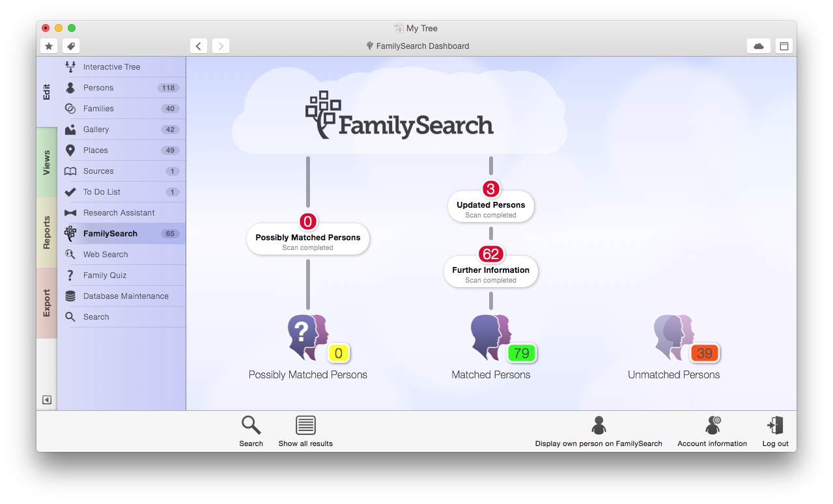This screenshot has height=504, width=833.
Task: Open the Web Search globe icon
Action: coord(70,255)
